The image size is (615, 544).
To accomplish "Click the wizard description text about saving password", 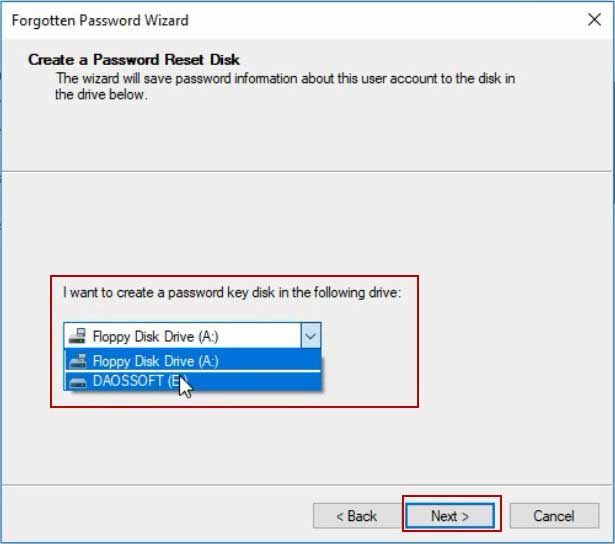I will (x=285, y=86).
